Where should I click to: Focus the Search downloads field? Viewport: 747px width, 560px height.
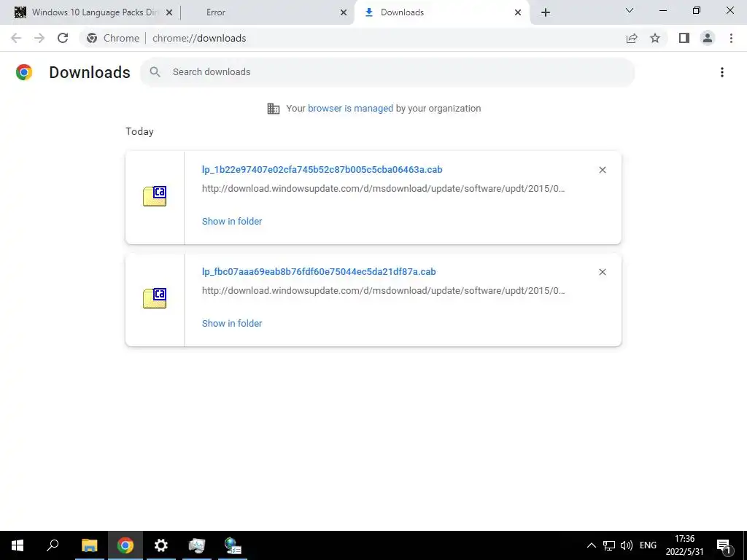click(x=387, y=72)
